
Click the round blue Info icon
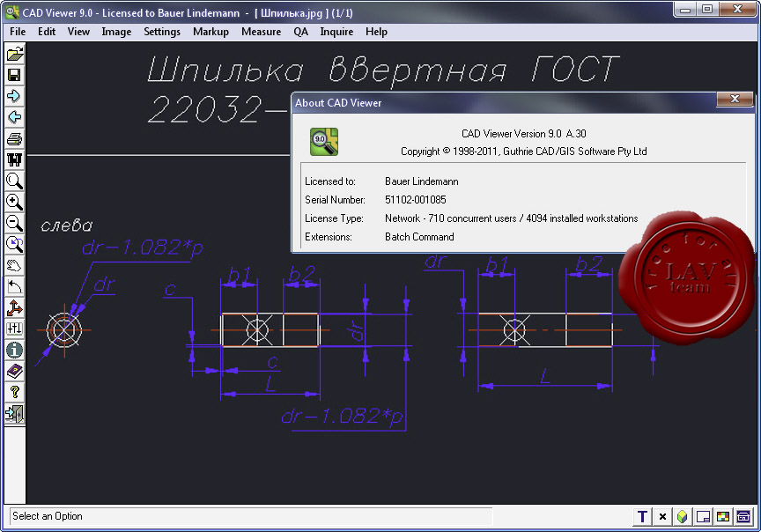(x=15, y=350)
